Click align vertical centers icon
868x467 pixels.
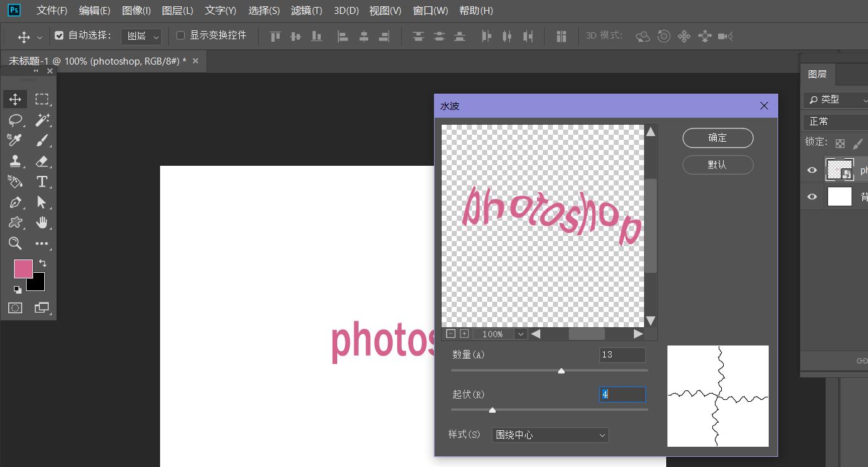(295, 36)
